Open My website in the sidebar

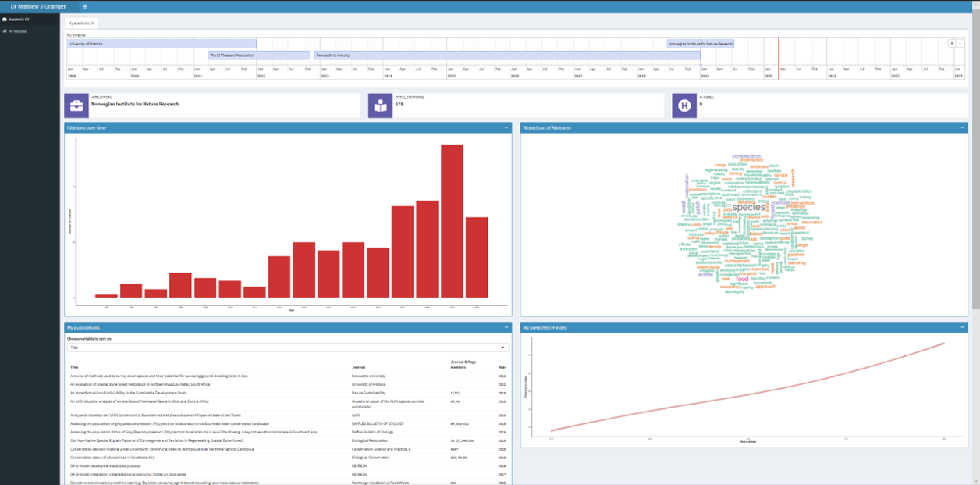point(17,31)
